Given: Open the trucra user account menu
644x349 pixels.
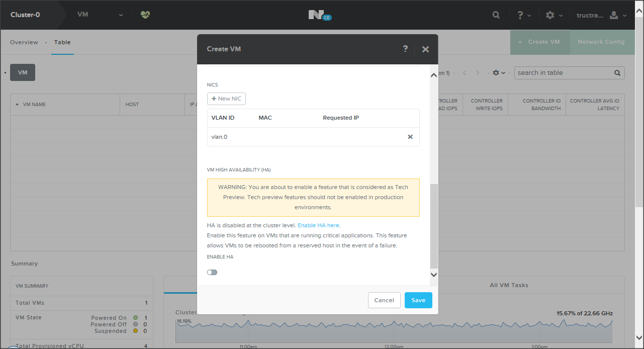Looking at the screenshot, I should point(601,15).
